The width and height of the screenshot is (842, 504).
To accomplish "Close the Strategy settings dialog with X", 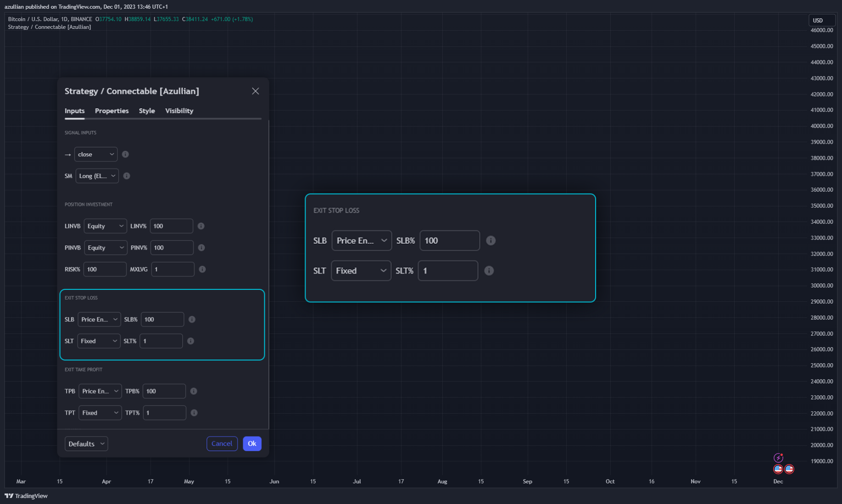I will (256, 91).
